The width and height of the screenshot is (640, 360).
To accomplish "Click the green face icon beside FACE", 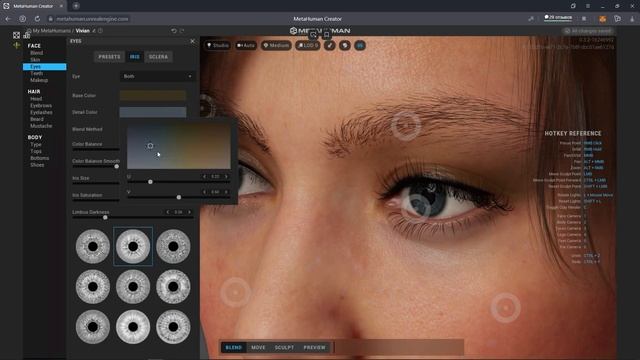I will (16, 45).
